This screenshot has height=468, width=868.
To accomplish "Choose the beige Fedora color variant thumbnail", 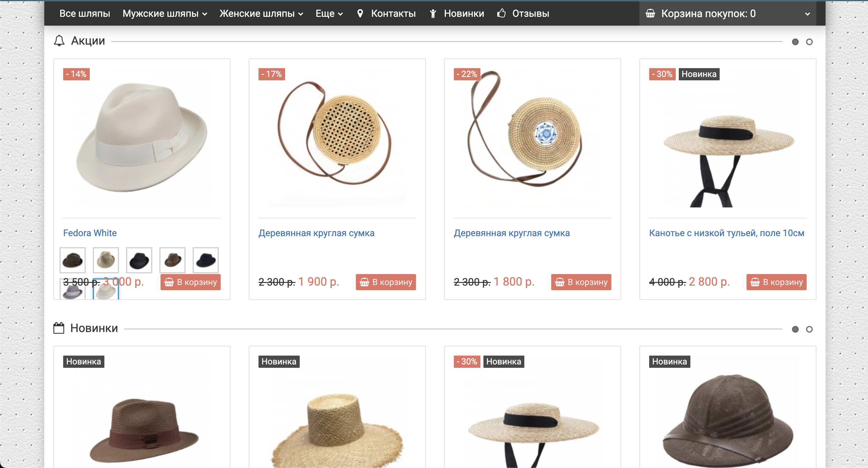I will (106, 260).
